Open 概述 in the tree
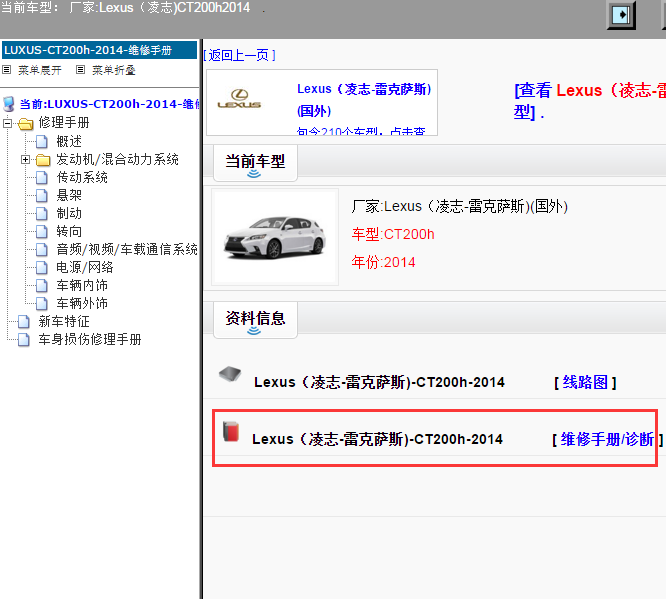Viewport: 666px width, 599px height. pos(69,141)
